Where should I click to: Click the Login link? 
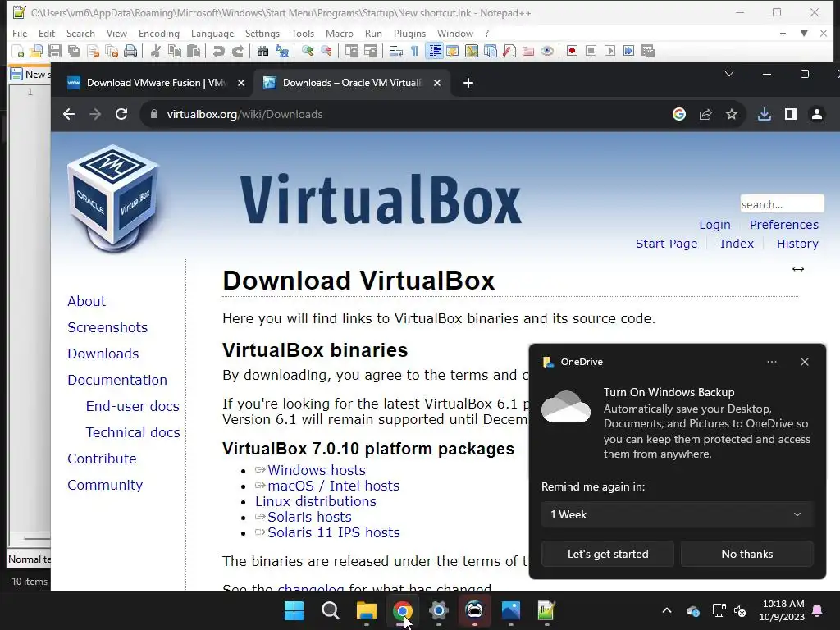click(714, 225)
